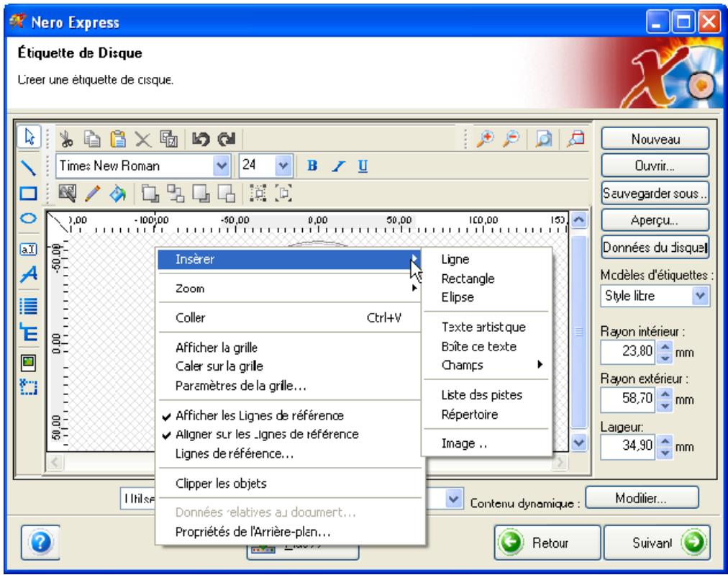728x575 pixels.
Task: Click the paint bucket fill icon
Action: (118, 193)
